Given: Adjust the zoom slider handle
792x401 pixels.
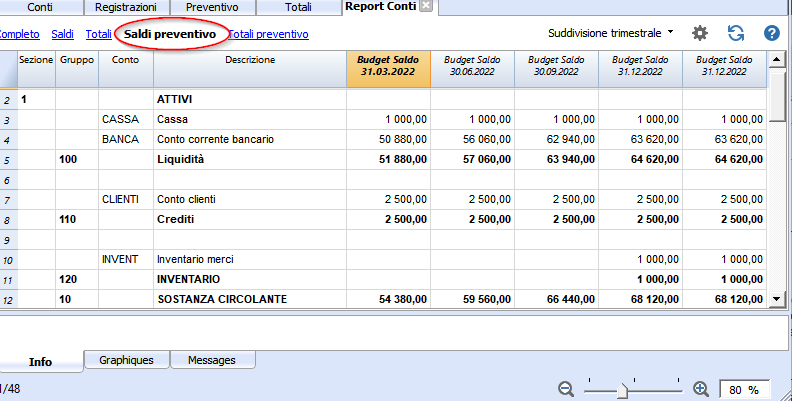Looking at the screenshot, I should click(x=622, y=390).
